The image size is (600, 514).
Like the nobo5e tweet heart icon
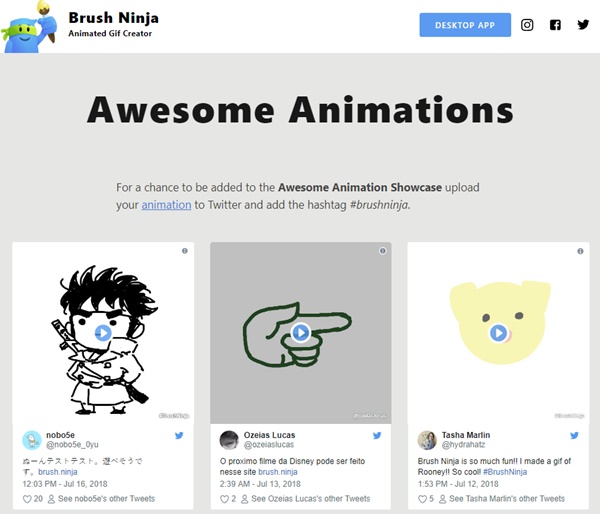coord(27,499)
